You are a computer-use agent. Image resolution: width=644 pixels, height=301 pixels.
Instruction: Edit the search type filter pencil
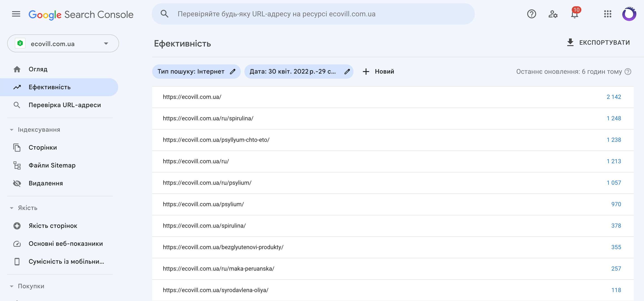232,72
